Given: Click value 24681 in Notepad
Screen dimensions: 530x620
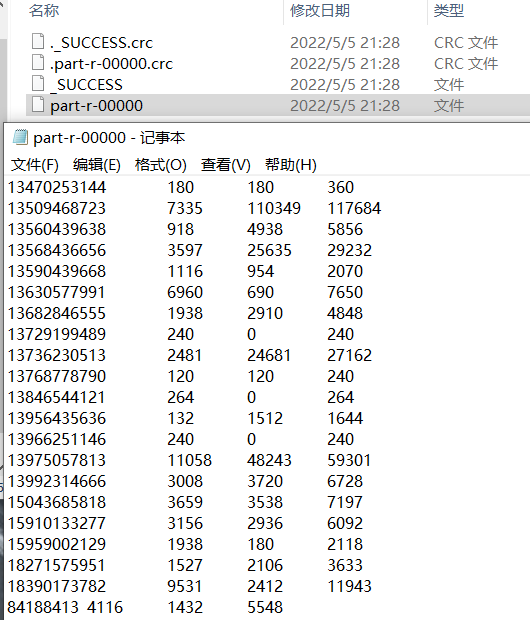Looking at the screenshot, I should coord(269,355).
